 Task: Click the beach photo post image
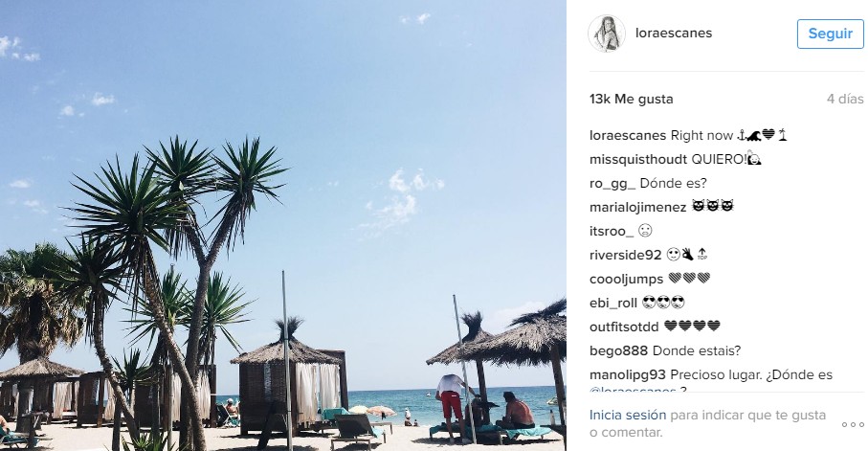coord(283,226)
